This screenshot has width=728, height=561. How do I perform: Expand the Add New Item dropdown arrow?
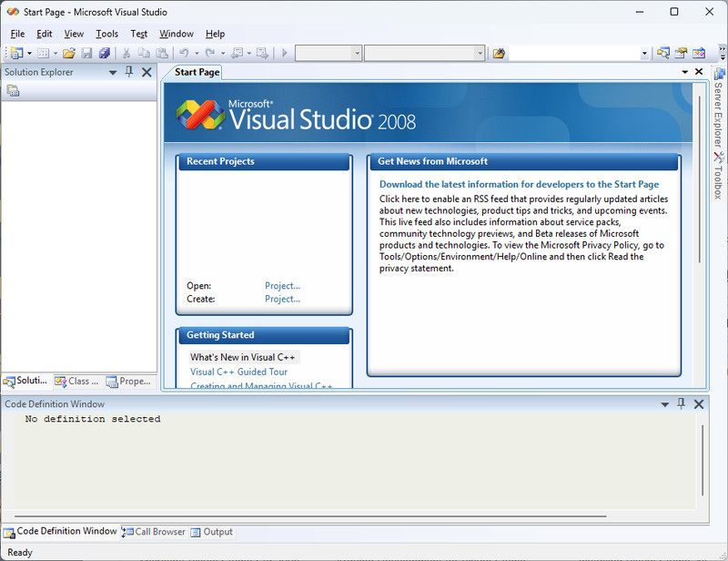click(x=56, y=53)
